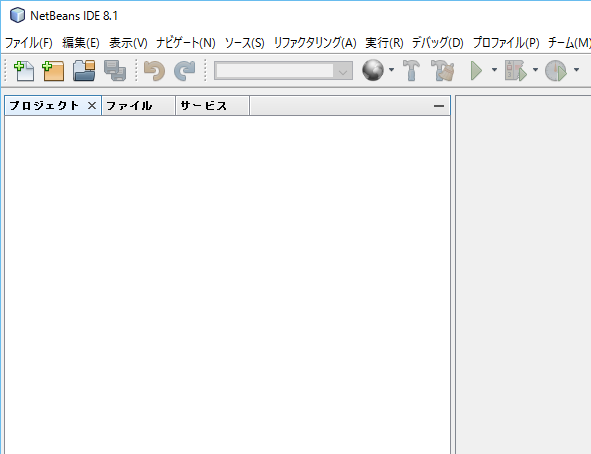Click the Open Project folder icon
The width and height of the screenshot is (591, 454).
[x=84, y=70]
